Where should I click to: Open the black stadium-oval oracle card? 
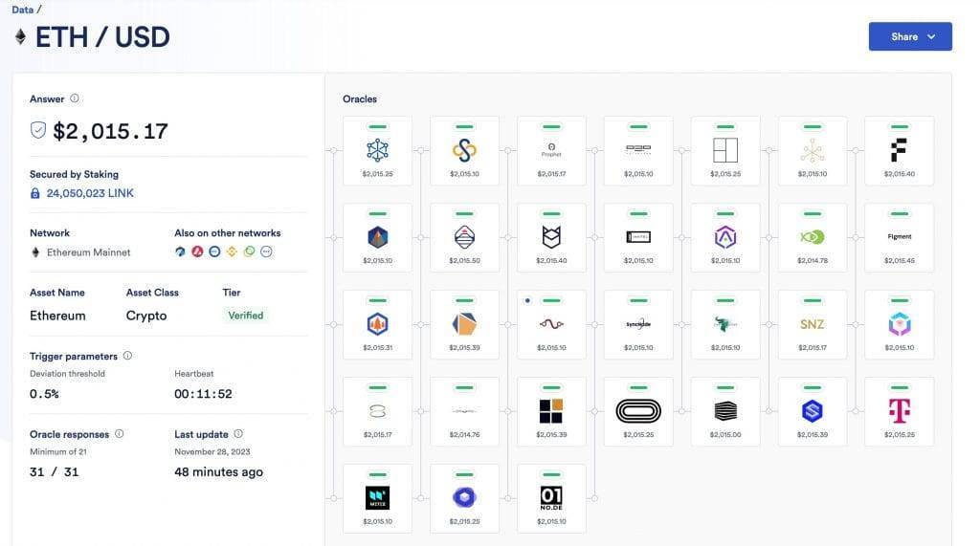(x=638, y=411)
